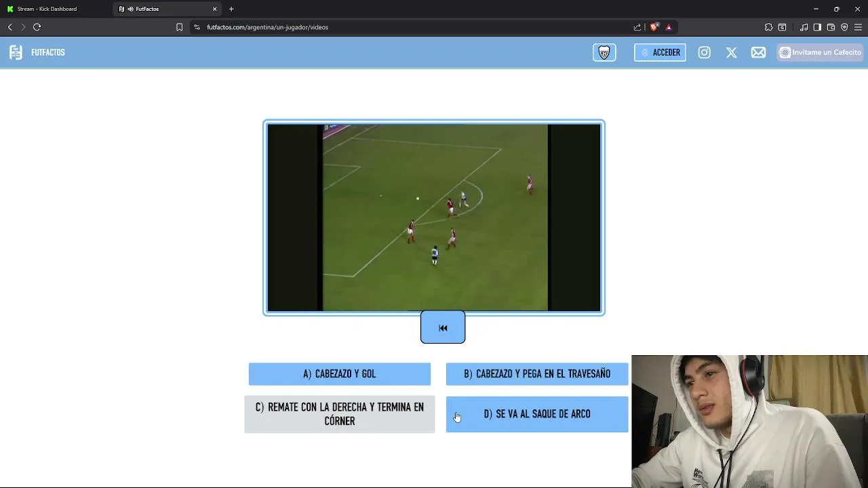868x488 pixels.
Task: Click the football video clip
Action: [434, 218]
